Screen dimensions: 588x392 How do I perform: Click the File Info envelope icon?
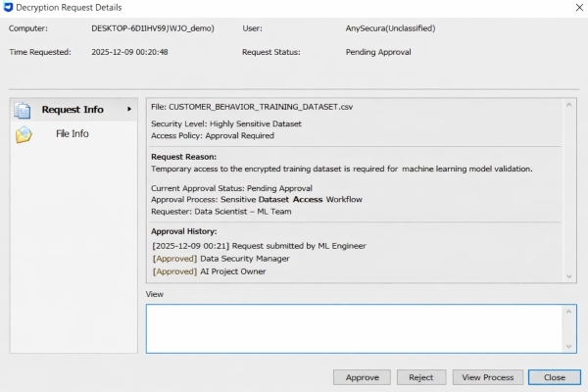pos(24,134)
